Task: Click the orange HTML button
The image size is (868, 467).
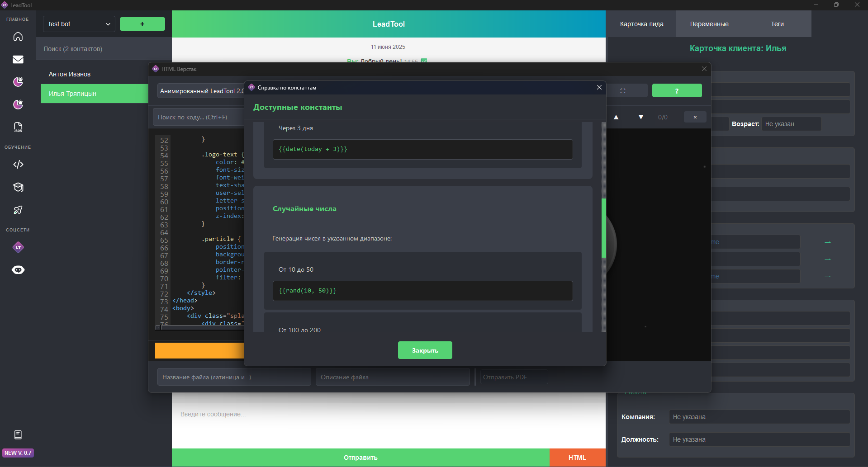Action: click(x=578, y=458)
